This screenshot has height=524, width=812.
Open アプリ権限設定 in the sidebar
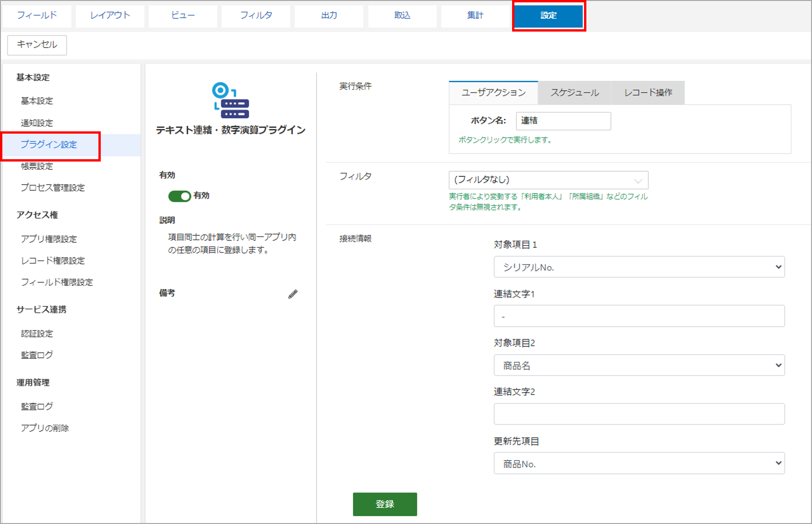tap(49, 239)
